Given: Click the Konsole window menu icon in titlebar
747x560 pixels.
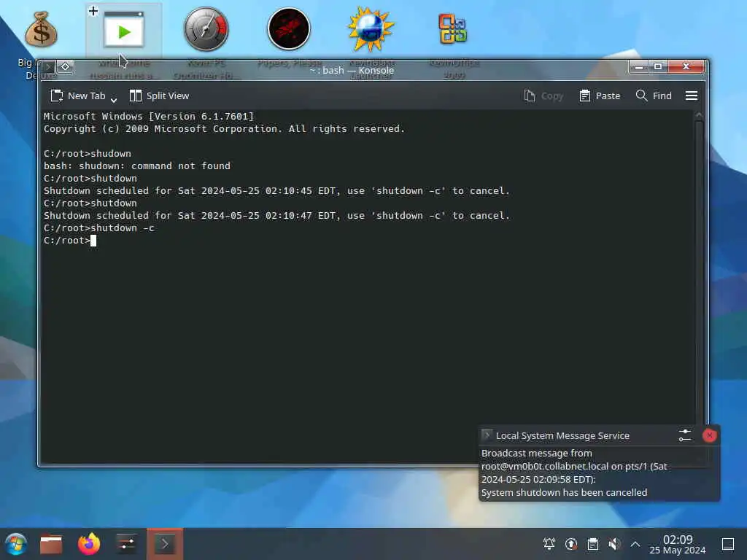Looking at the screenshot, I should click(47, 66).
